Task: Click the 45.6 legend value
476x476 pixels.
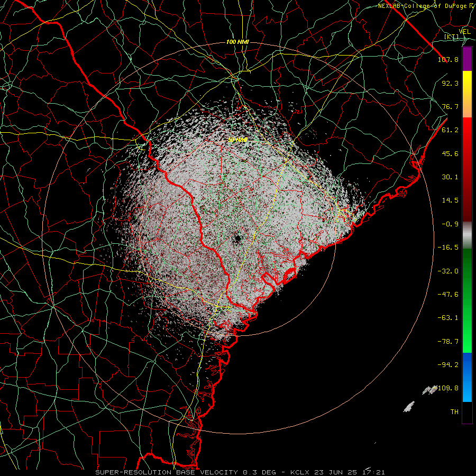Action: (x=450, y=153)
